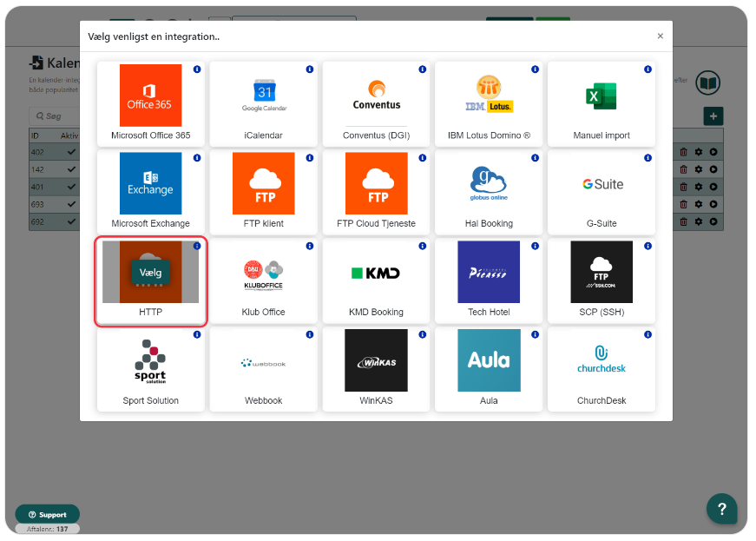The width and height of the screenshot is (756, 541).
Task: Open the G-Suite info icon
Action: [648, 158]
